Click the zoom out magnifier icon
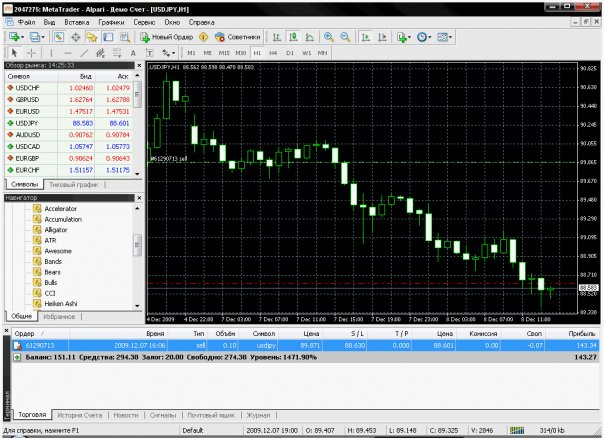Screen dimensions: 604x438 [343, 36]
